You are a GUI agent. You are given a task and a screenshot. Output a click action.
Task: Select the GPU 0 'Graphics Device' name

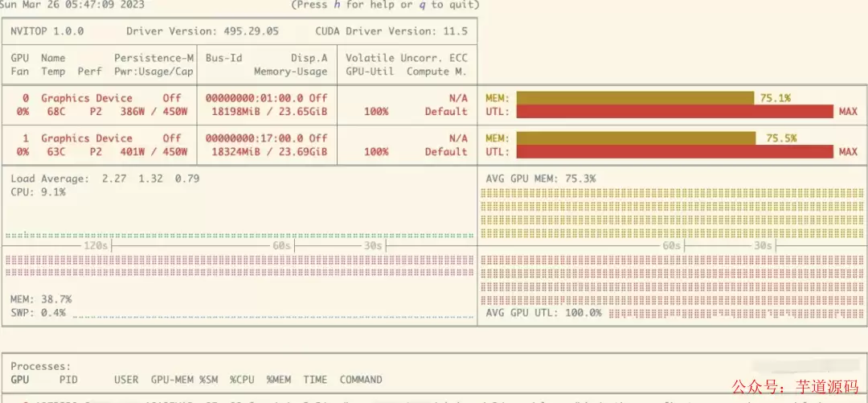(87, 98)
